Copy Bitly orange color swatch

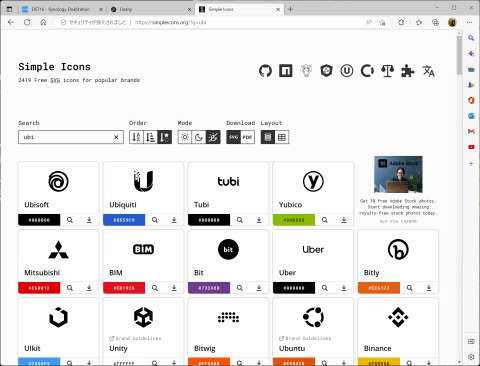coord(379,288)
